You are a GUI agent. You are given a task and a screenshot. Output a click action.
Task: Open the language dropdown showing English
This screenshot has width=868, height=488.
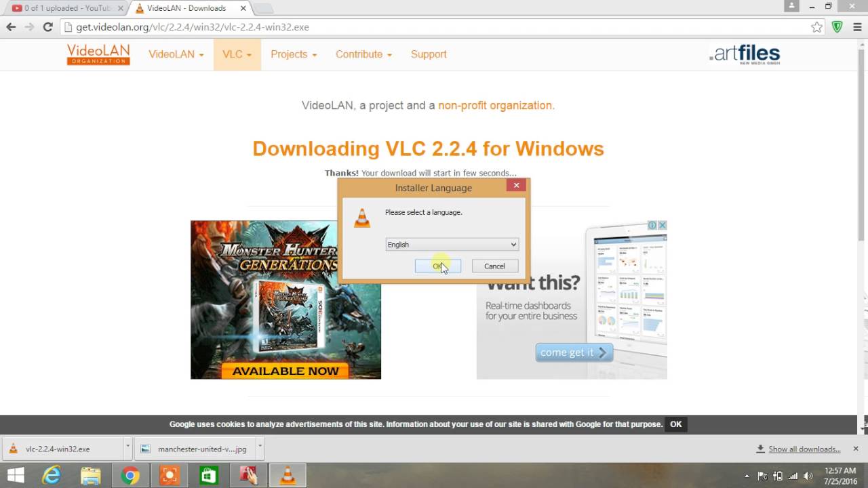click(x=452, y=245)
